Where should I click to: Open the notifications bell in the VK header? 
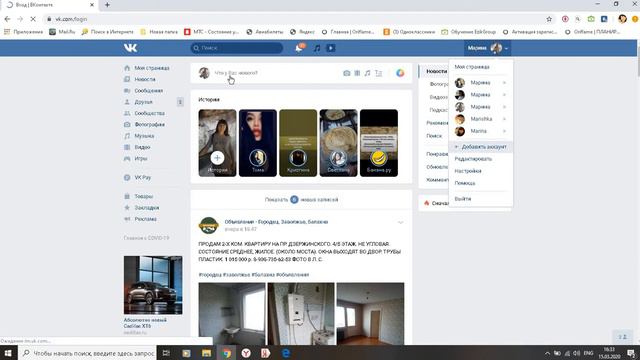[300, 48]
